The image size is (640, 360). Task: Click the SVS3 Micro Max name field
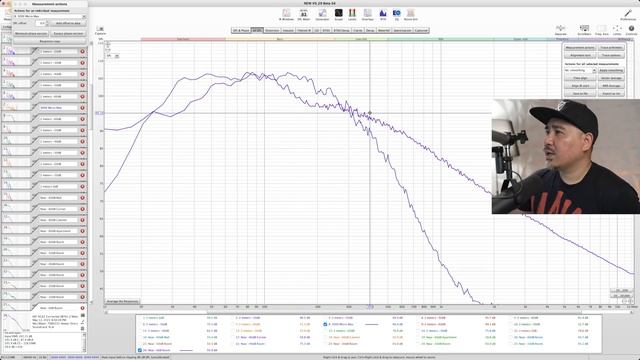point(58,108)
